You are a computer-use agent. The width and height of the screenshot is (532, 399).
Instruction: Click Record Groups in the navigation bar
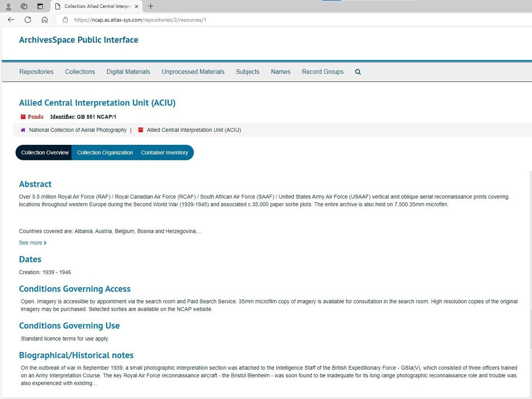(323, 72)
